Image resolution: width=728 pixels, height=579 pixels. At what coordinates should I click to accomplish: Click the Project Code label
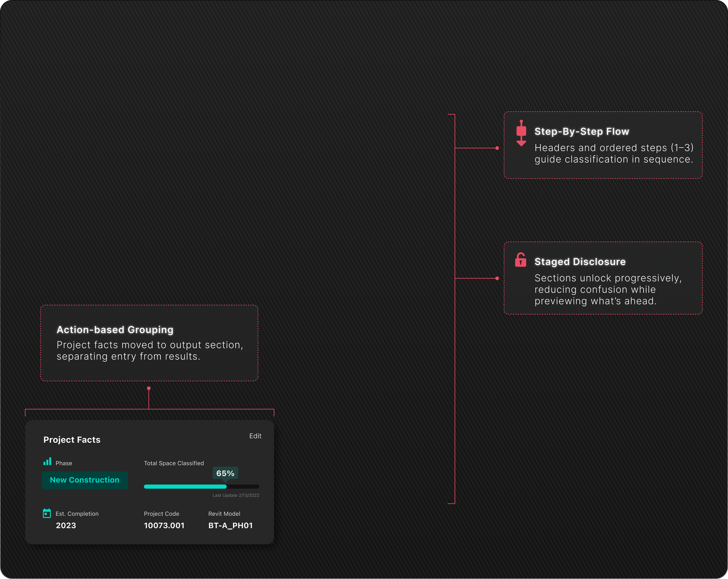click(x=161, y=514)
